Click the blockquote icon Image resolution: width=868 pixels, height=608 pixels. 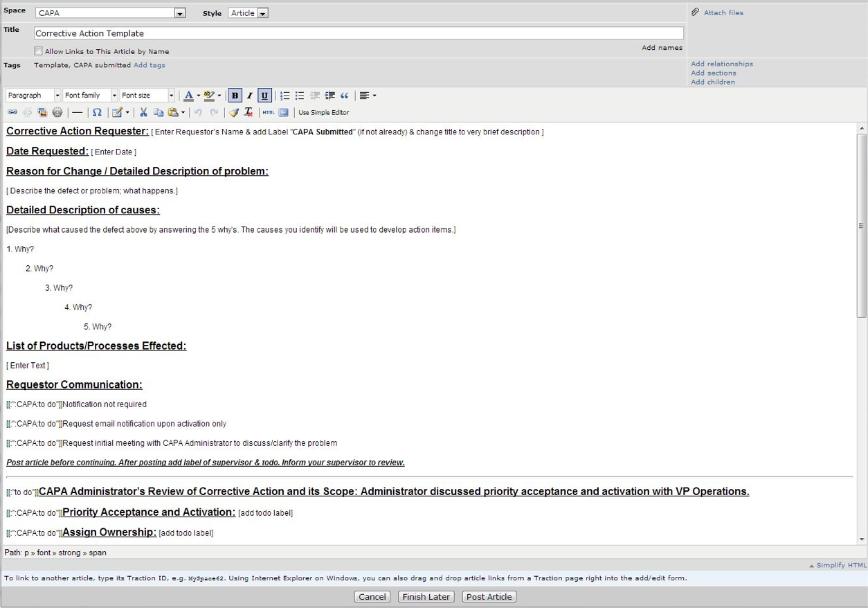click(x=344, y=96)
